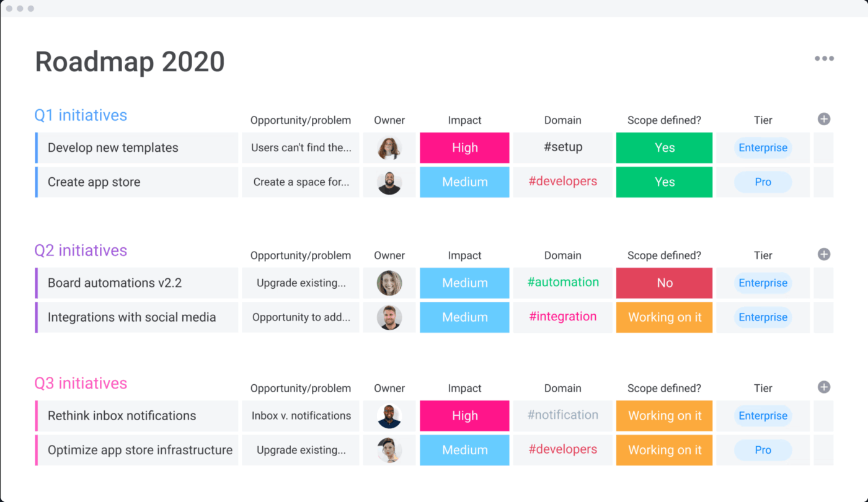Select the Q3 initiatives group title
Viewport: 868px width, 502px height.
pos(81,383)
